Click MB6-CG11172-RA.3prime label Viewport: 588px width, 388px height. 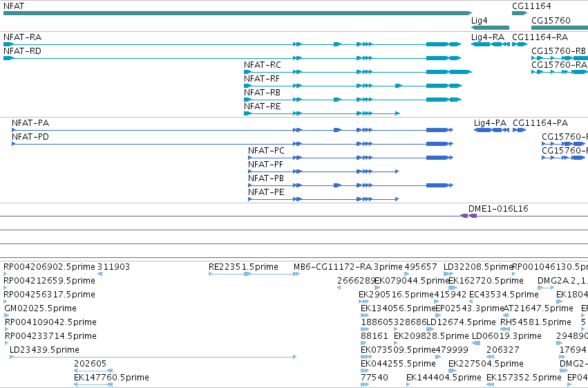click(x=348, y=267)
